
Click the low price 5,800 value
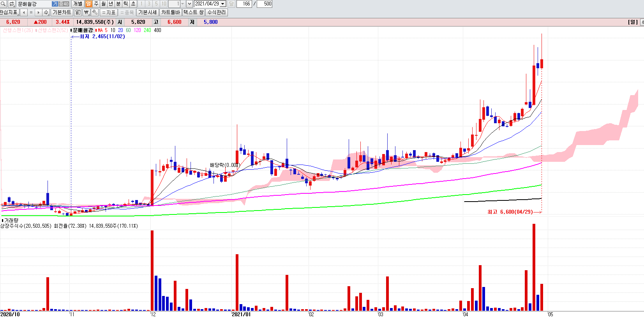point(210,22)
